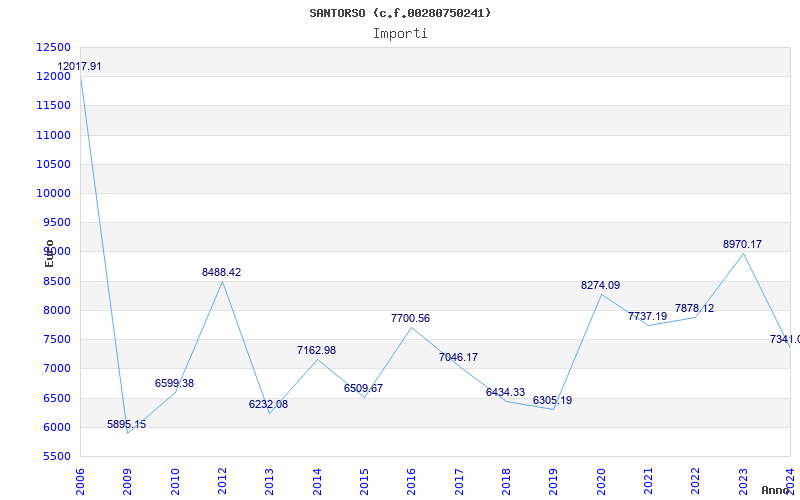Click the 7046.17 data label
The width and height of the screenshot is (800, 500).
[x=458, y=357]
